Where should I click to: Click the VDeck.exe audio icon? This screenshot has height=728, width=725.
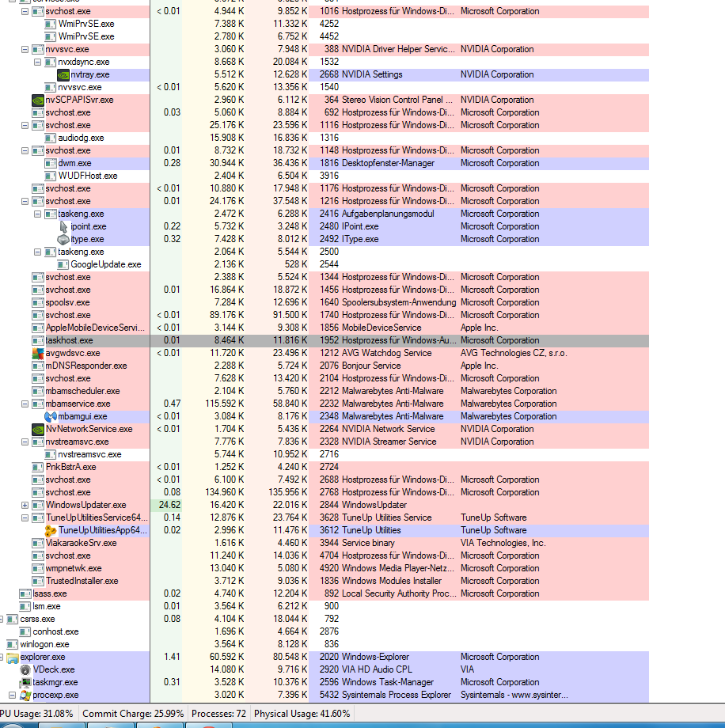pos(25,669)
